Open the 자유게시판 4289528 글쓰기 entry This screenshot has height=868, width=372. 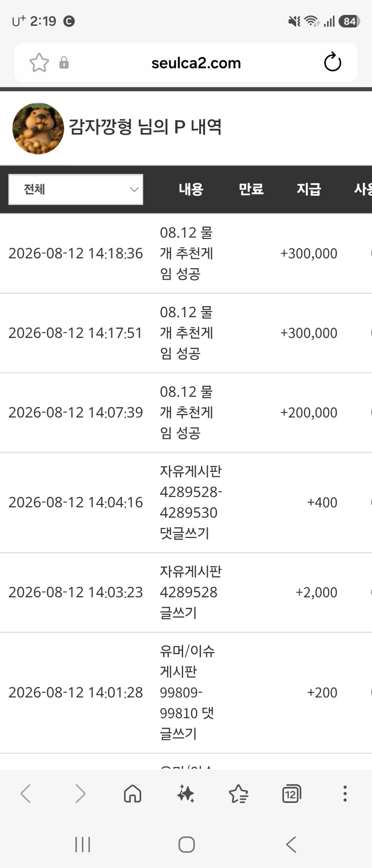pyautogui.click(x=191, y=592)
